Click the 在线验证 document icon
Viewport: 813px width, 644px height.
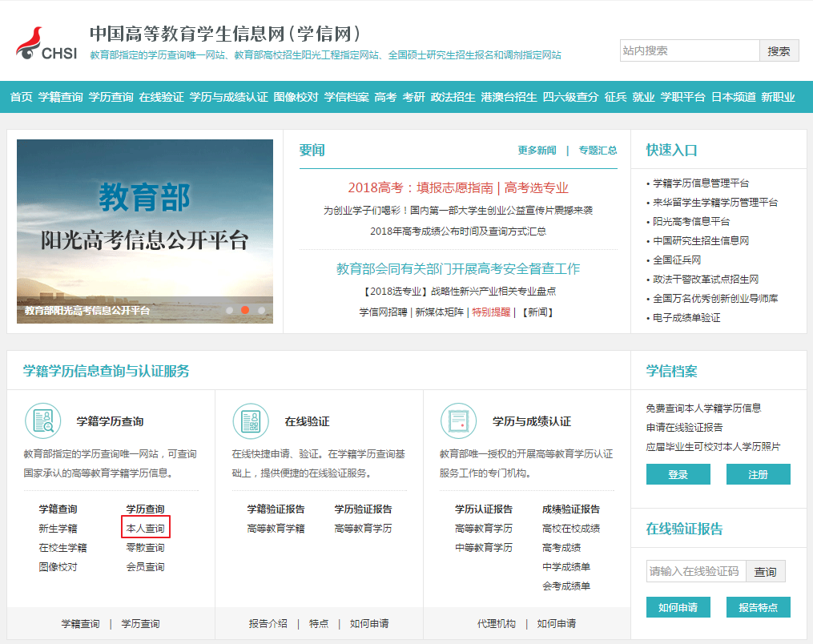click(x=250, y=421)
